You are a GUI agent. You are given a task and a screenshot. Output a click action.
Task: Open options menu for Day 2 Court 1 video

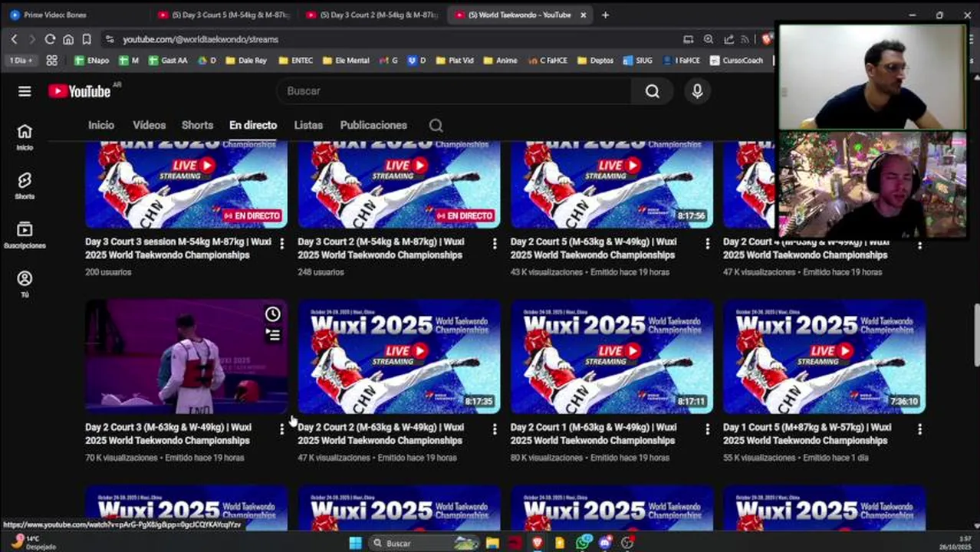coord(707,429)
